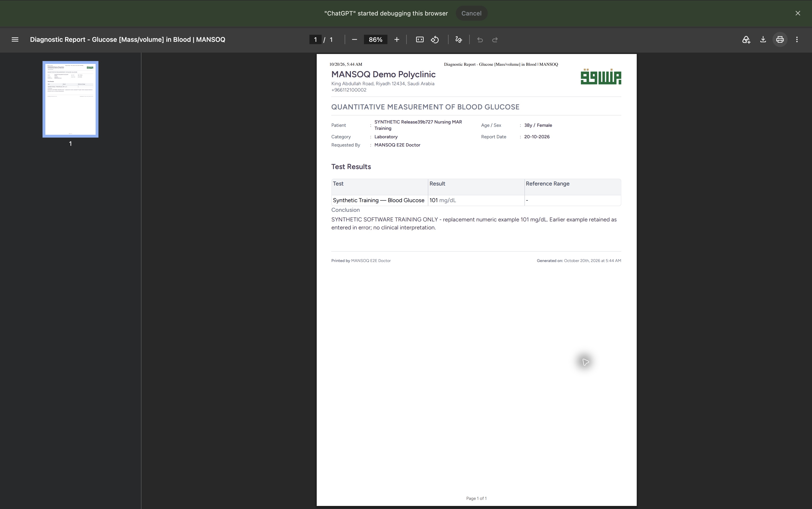This screenshot has height=509, width=812.
Task: Click the 86% zoom level field
Action: (375, 40)
